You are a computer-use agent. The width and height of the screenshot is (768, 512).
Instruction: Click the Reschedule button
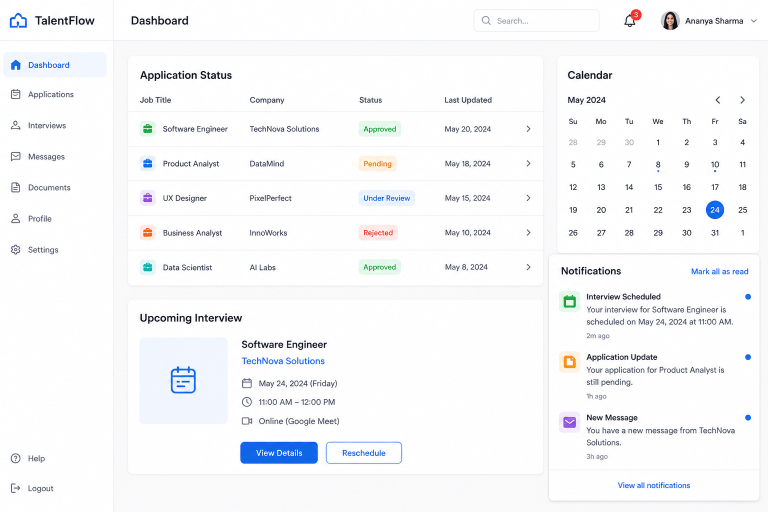(x=364, y=453)
